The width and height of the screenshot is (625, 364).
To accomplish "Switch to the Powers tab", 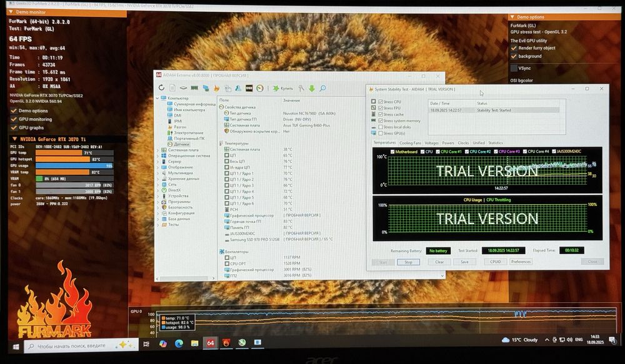I will [448, 143].
